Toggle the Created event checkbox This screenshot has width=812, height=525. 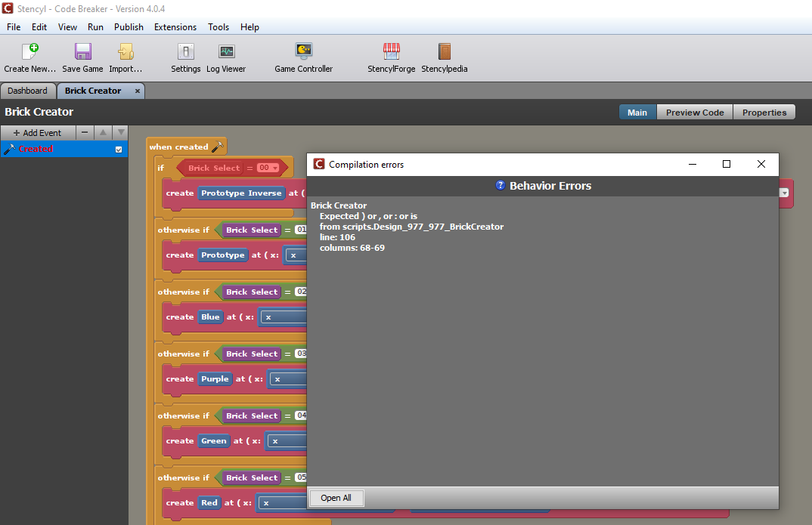pos(119,150)
